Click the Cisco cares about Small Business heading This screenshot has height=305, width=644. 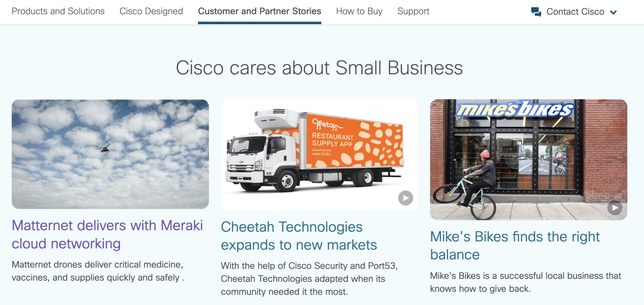pyautogui.click(x=319, y=68)
